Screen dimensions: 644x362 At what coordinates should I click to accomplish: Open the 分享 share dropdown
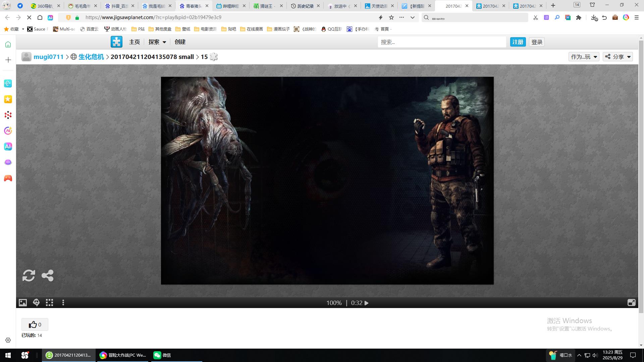pyautogui.click(x=618, y=57)
